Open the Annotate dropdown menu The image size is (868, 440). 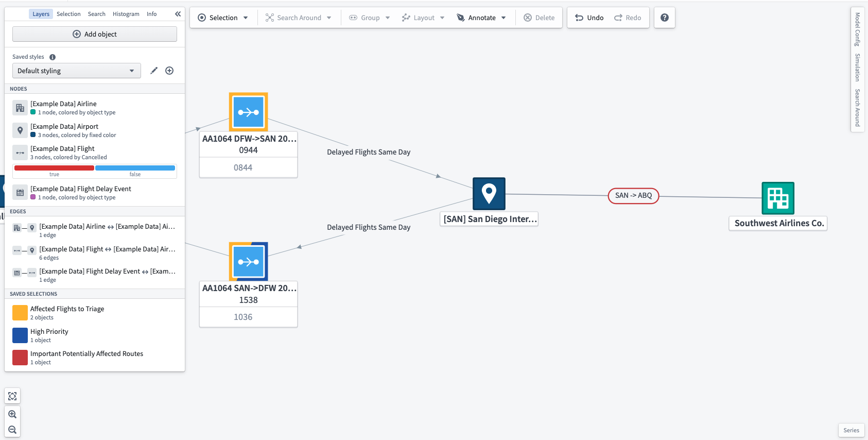coord(481,18)
